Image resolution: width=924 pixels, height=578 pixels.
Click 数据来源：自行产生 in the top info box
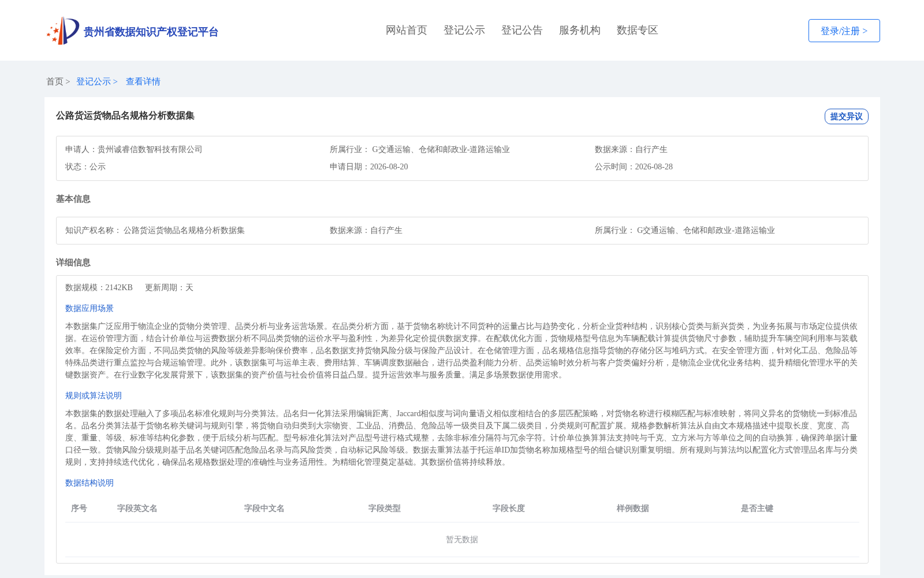[631, 149]
